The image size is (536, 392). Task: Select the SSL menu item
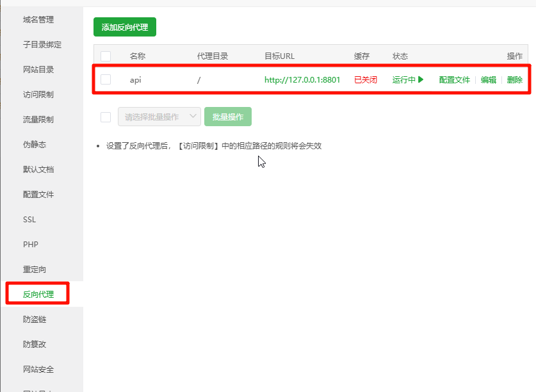click(x=29, y=220)
